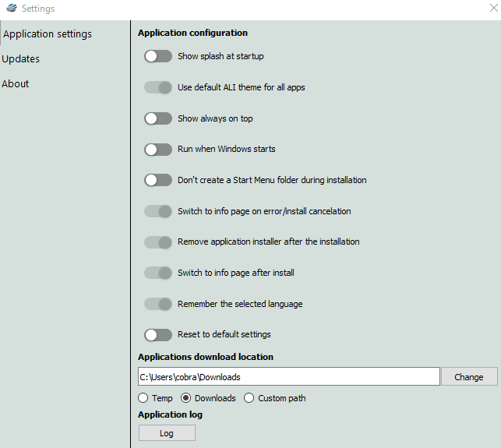
Task: Toggle Reset to default settings switch
Action: click(158, 335)
